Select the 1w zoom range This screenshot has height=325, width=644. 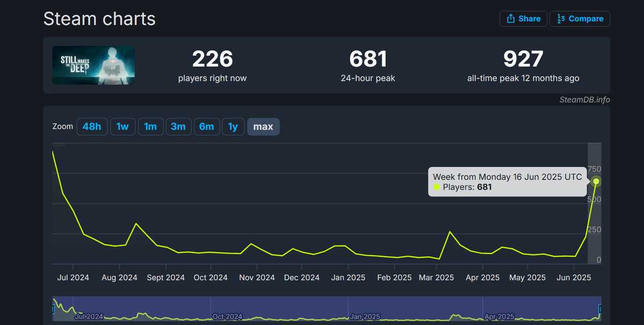pyautogui.click(x=122, y=126)
